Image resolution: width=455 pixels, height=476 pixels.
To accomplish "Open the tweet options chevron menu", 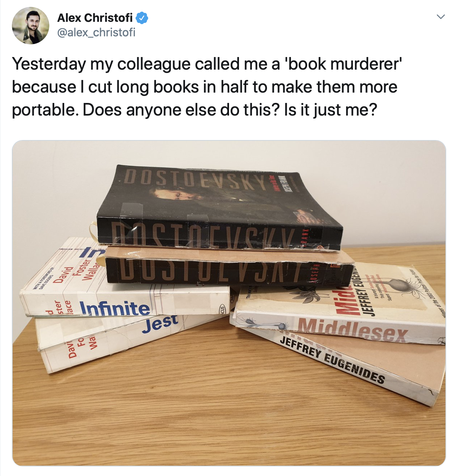I will point(441,16).
